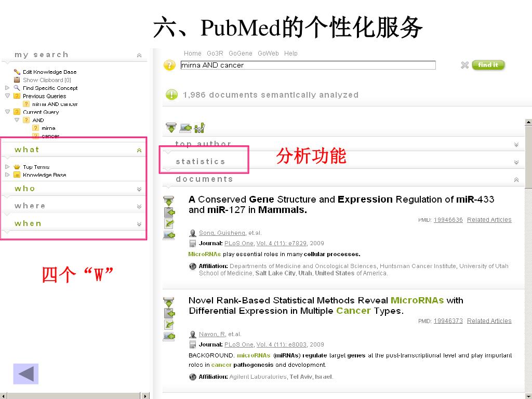
Task: Open the Vol. 4 (11): e8003 link
Action: [281, 344]
